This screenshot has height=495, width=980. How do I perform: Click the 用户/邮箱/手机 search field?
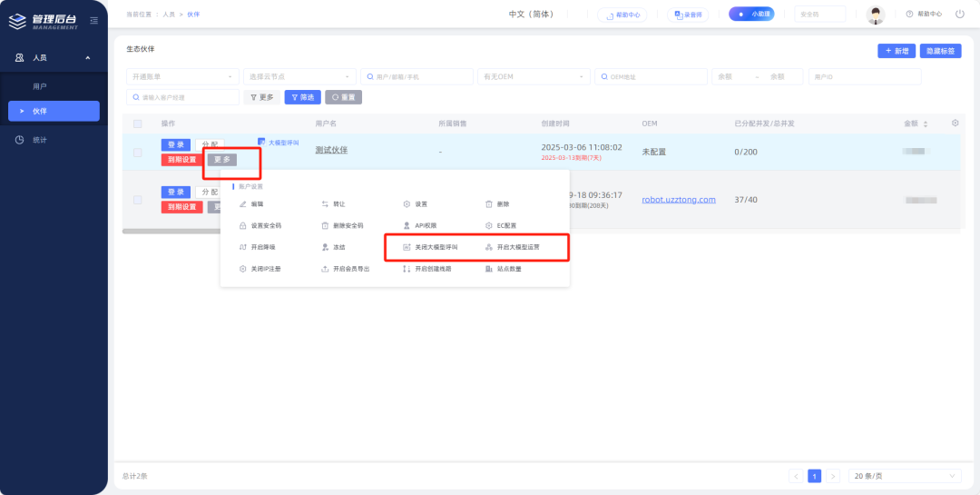pyautogui.click(x=416, y=77)
